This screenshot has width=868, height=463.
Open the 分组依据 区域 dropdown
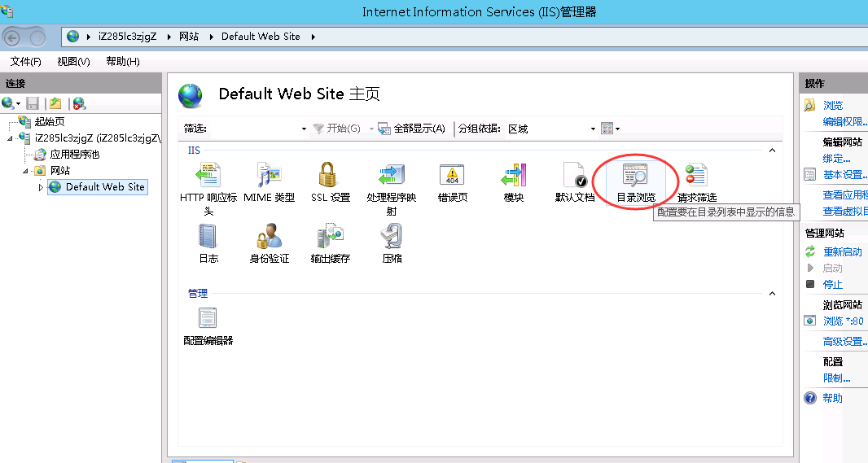click(x=551, y=129)
